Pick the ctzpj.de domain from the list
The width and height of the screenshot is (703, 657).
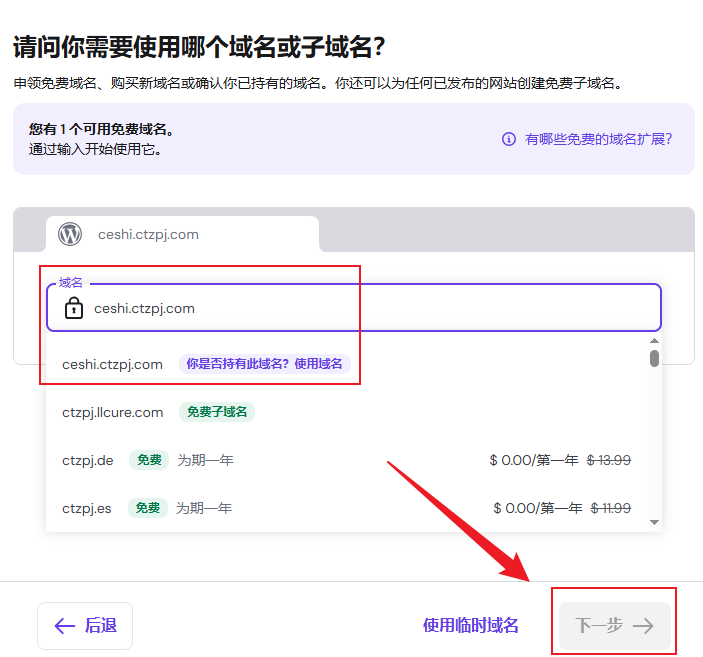point(88,460)
